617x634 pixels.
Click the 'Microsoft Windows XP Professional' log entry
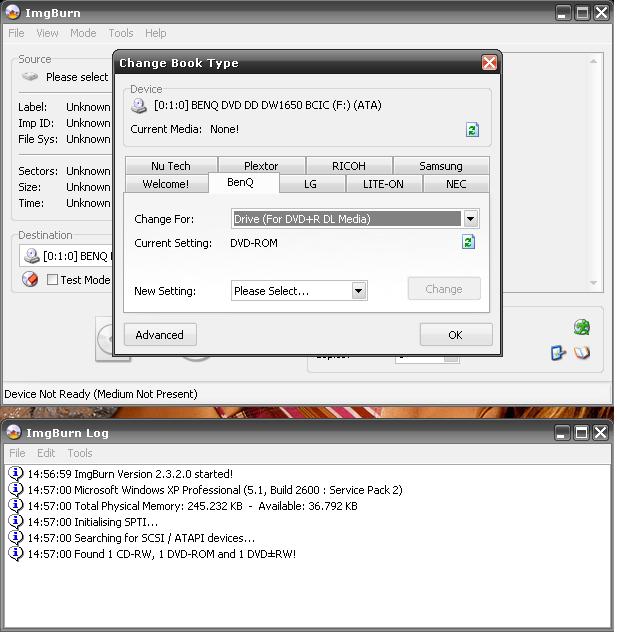point(216,490)
